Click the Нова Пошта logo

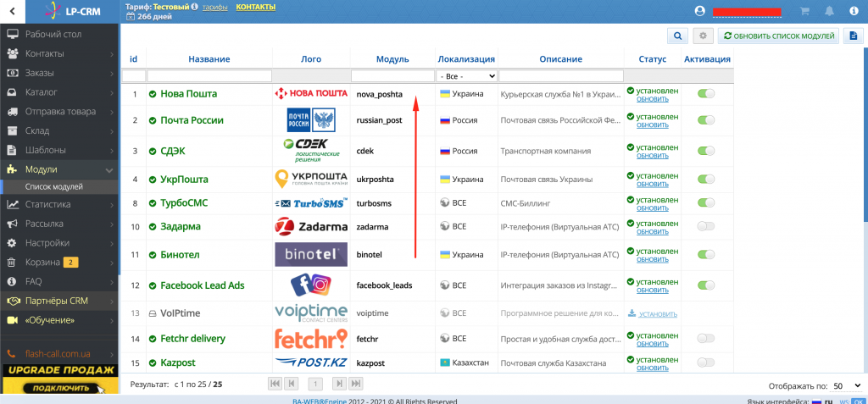pyautogui.click(x=311, y=94)
